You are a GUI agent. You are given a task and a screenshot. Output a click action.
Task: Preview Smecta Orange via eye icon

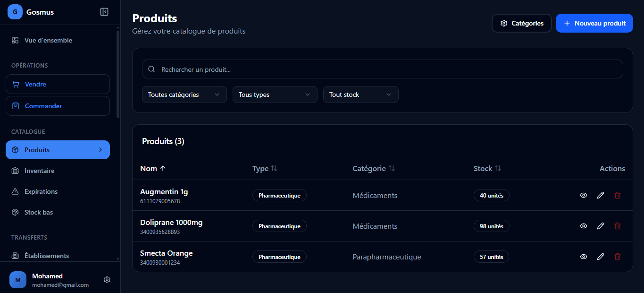pos(584,257)
